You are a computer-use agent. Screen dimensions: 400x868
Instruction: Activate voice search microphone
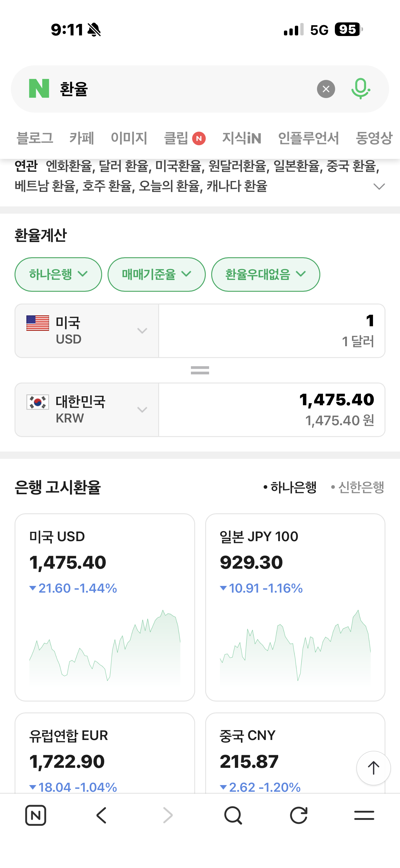tap(360, 89)
